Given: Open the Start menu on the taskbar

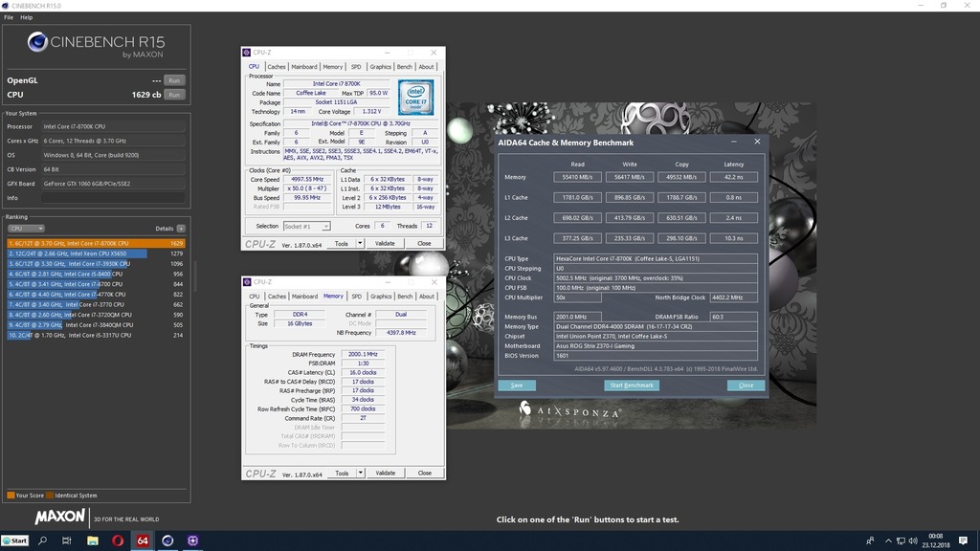Looking at the screenshot, I should 15,540.
